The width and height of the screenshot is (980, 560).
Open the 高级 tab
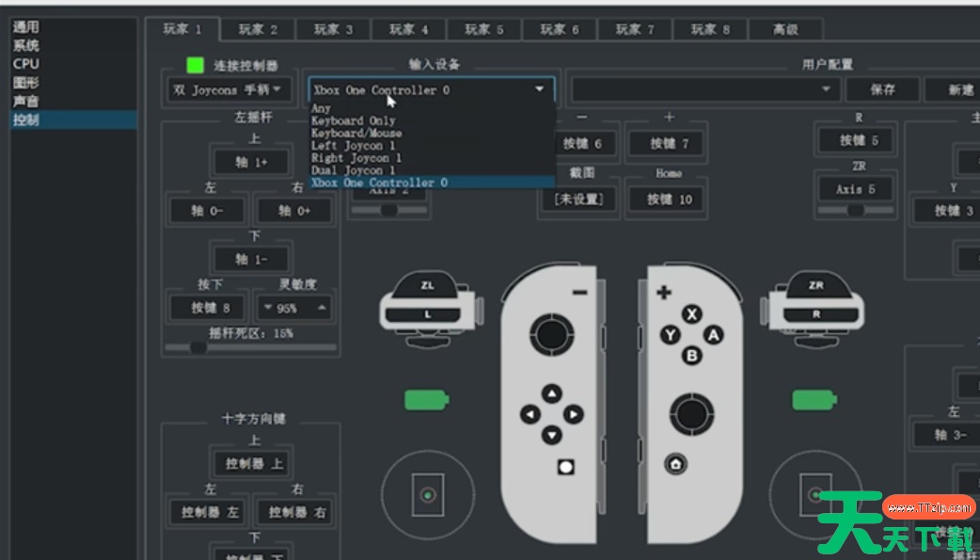785,29
